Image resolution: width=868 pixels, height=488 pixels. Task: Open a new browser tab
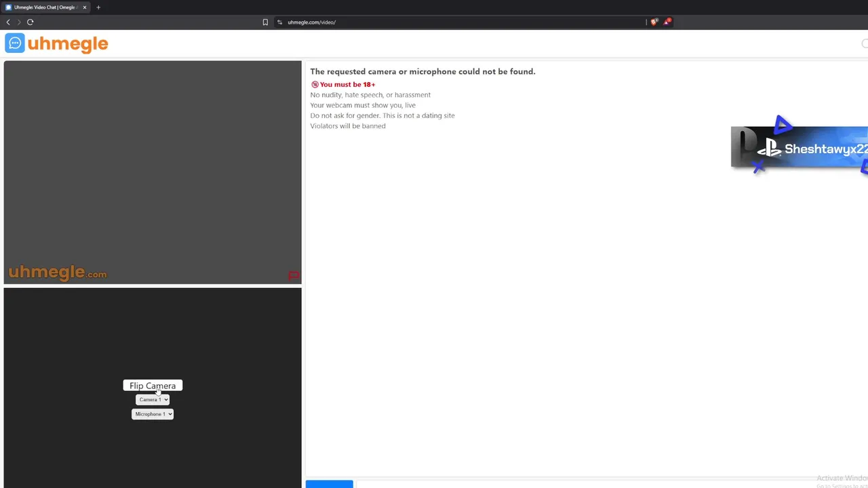click(x=98, y=7)
